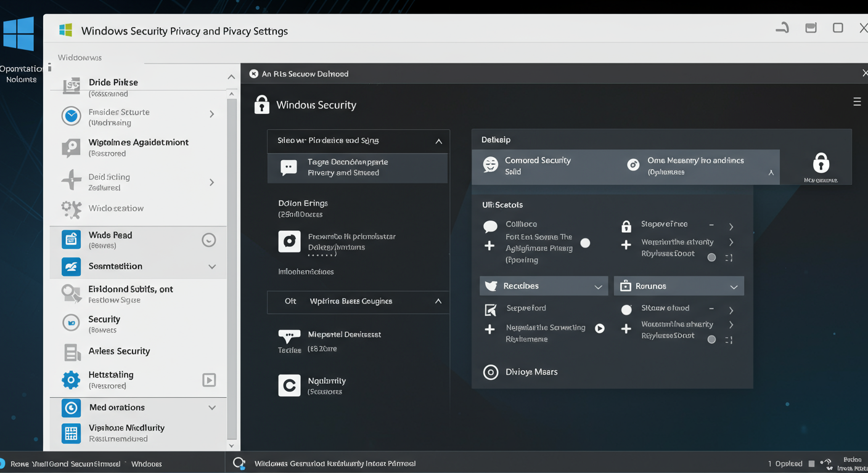Image resolution: width=868 pixels, height=473 pixels.
Task: Click the edit icon beside Sseppeford
Action: (x=491, y=310)
